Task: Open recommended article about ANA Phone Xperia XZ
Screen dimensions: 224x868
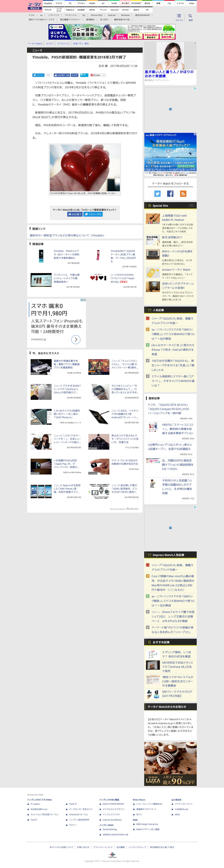Action: 67,489
